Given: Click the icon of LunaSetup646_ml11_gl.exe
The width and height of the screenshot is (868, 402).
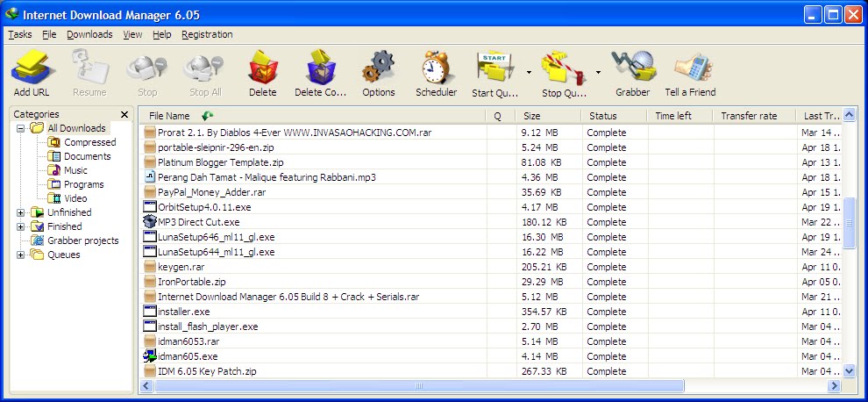Looking at the screenshot, I should tap(149, 237).
